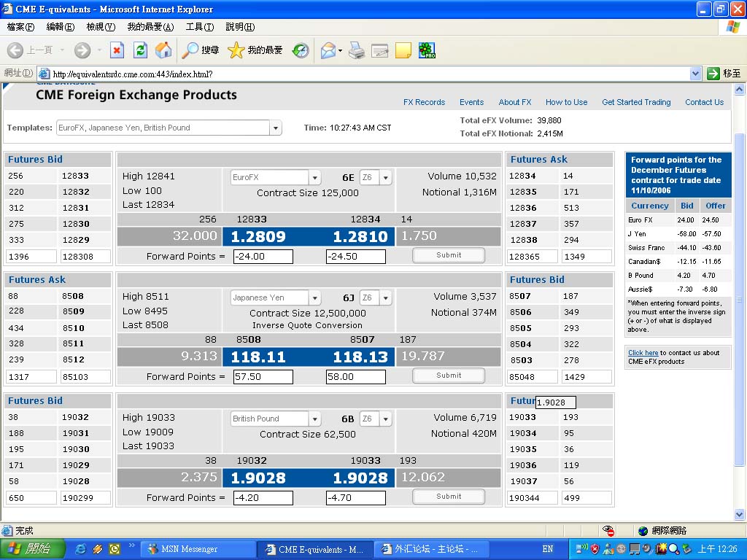Click the Edit page icon
The width and height of the screenshot is (747, 560).
click(x=379, y=50)
